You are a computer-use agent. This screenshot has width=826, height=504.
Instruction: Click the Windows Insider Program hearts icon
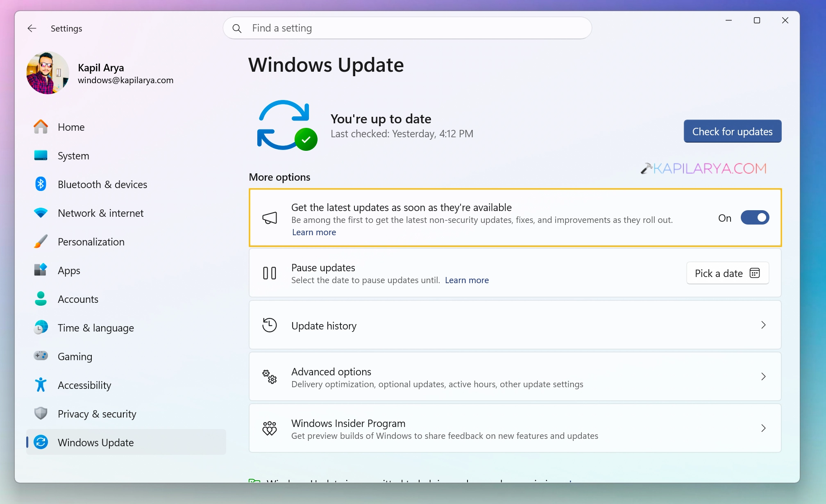coord(270,428)
